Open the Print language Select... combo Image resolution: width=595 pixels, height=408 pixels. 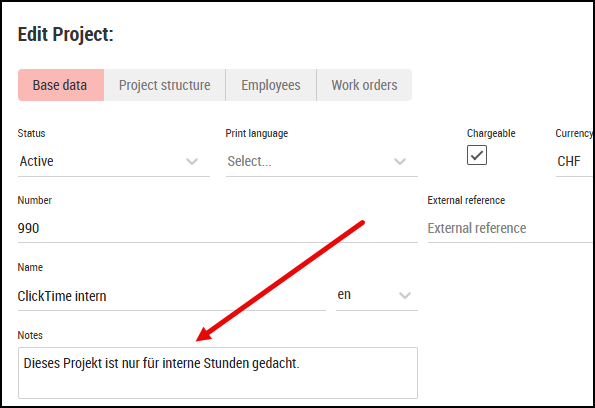pos(321,162)
